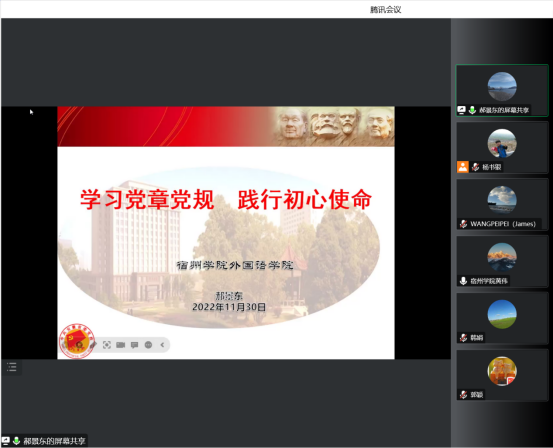Click the orange toy-figures avatar on bottom tile

click(x=502, y=371)
